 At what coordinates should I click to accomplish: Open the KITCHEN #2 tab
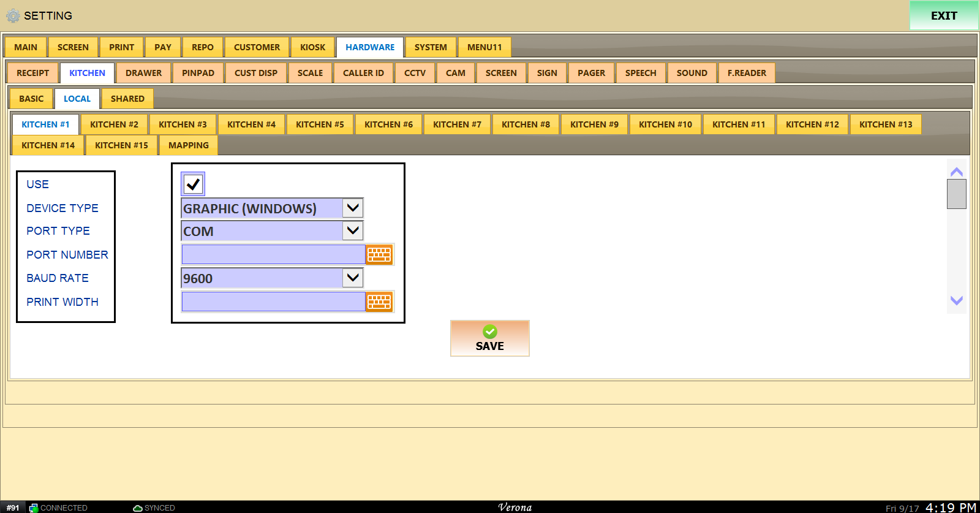tap(114, 124)
